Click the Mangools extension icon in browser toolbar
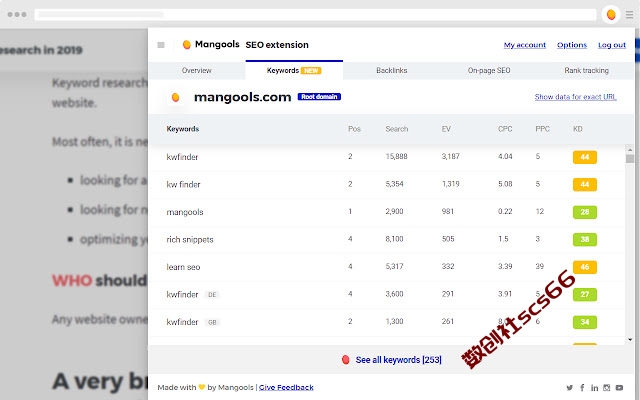The width and height of the screenshot is (640, 400). click(x=611, y=15)
